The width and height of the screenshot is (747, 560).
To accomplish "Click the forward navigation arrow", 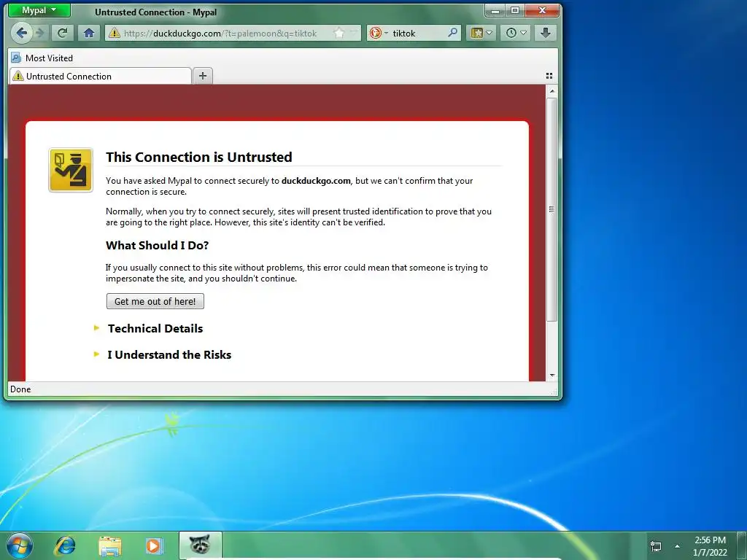I will [40, 33].
